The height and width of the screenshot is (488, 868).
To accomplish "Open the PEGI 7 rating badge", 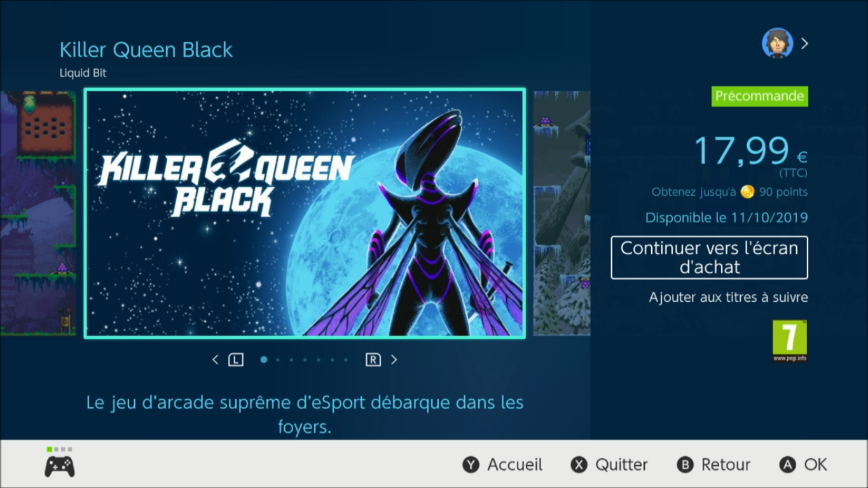I will tap(790, 341).
